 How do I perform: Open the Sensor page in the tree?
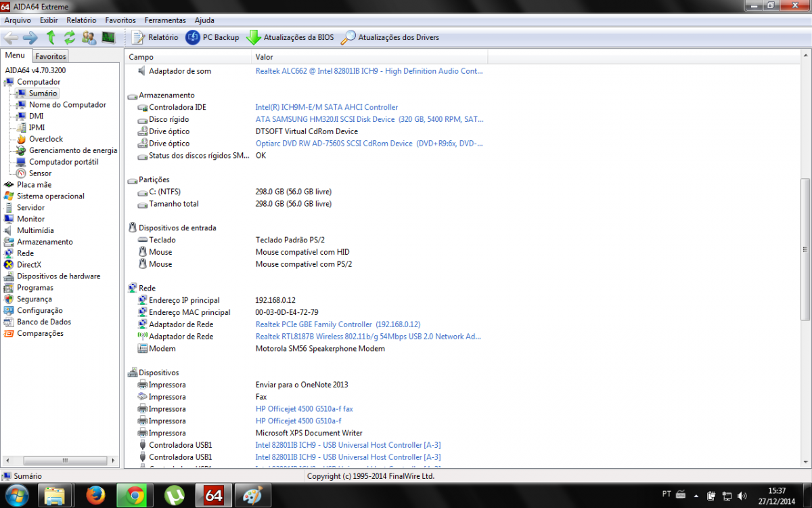click(x=40, y=173)
